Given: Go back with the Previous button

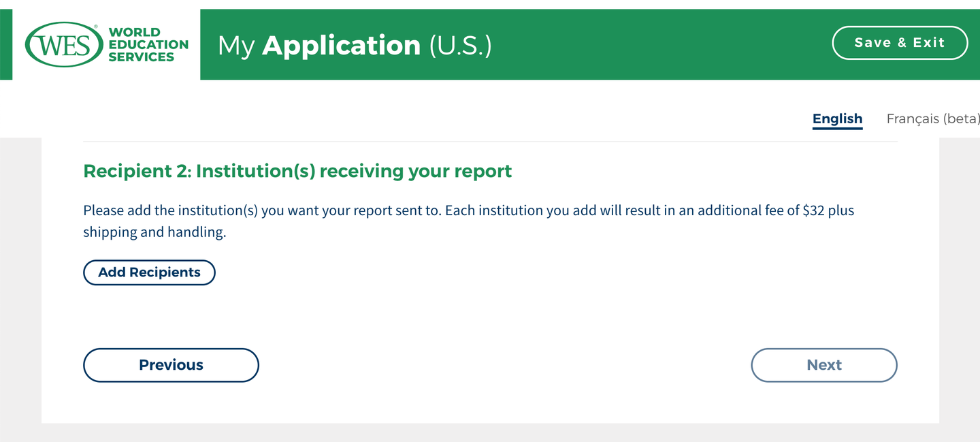Looking at the screenshot, I should click(x=171, y=365).
